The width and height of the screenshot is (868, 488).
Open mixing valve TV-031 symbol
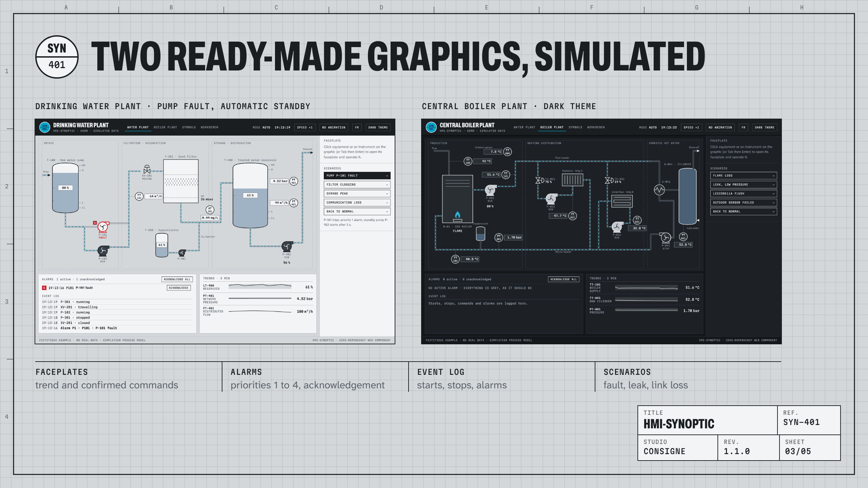tap(609, 180)
